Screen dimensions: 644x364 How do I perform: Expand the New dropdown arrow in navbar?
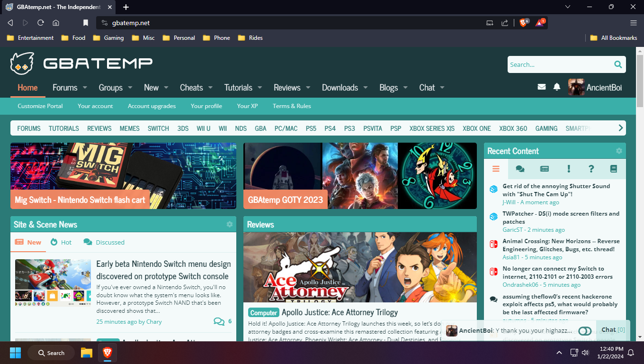pos(166,88)
